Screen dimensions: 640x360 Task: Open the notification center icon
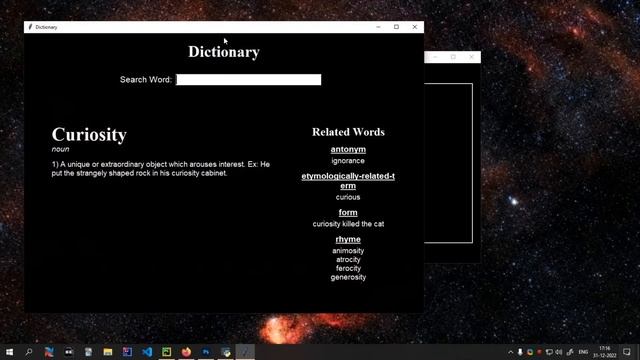tap(627, 352)
